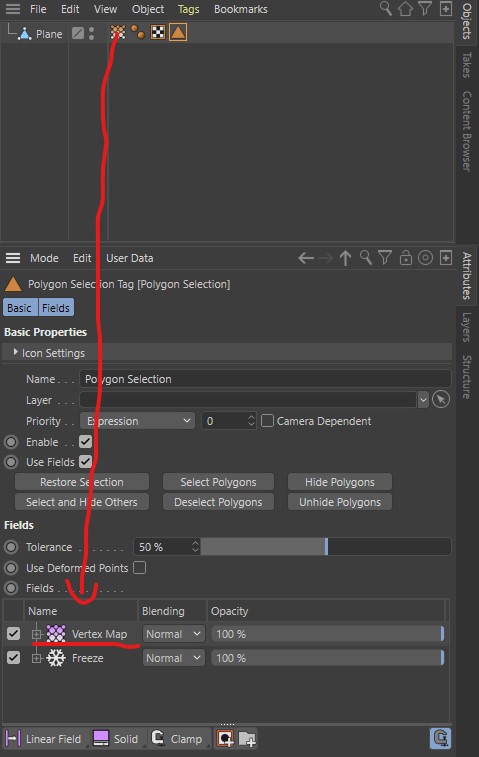Switch to the Fields tab
This screenshot has height=757, width=479.
(x=56, y=308)
